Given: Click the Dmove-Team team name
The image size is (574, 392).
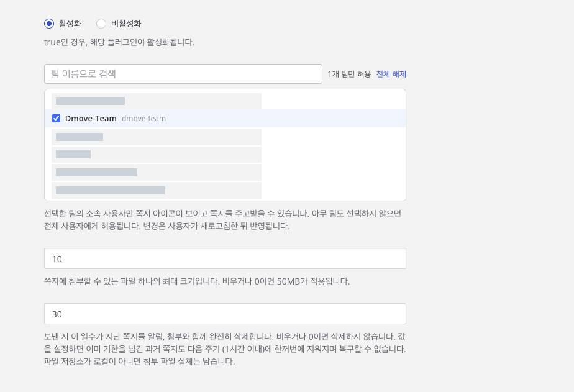Looking at the screenshot, I should [91, 119].
